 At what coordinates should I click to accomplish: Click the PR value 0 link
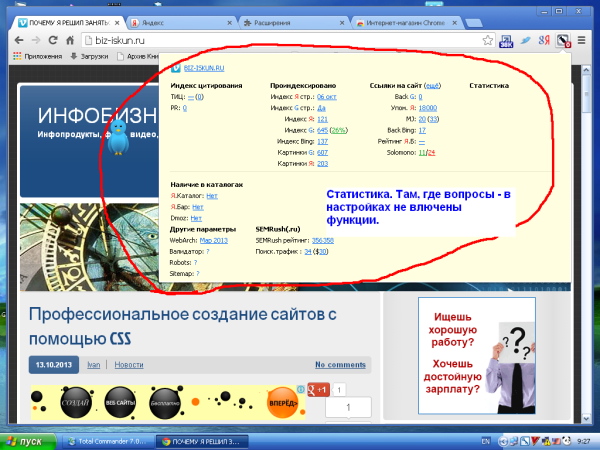pyautogui.click(x=185, y=108)
